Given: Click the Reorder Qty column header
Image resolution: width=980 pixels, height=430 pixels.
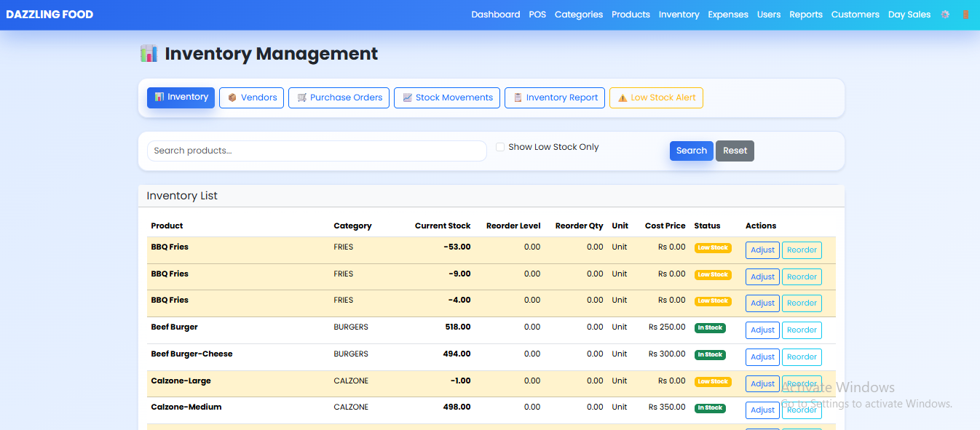Looking at the screenshot, I should pos(579,226).
